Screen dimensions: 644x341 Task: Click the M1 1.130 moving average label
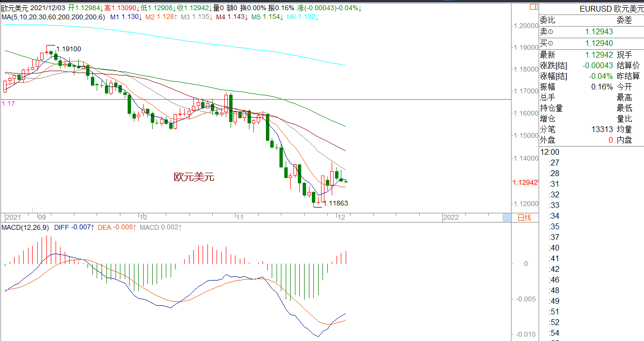(x=126, y=17)
